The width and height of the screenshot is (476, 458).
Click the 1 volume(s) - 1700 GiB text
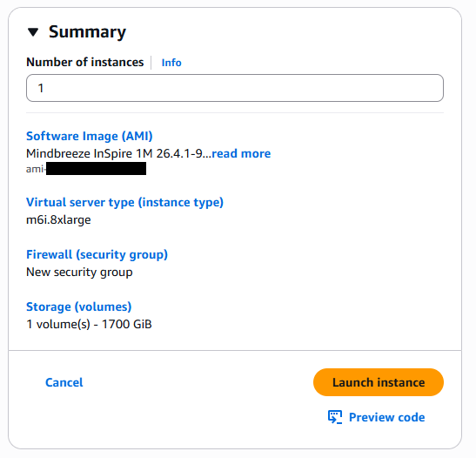tap(89, 325)
